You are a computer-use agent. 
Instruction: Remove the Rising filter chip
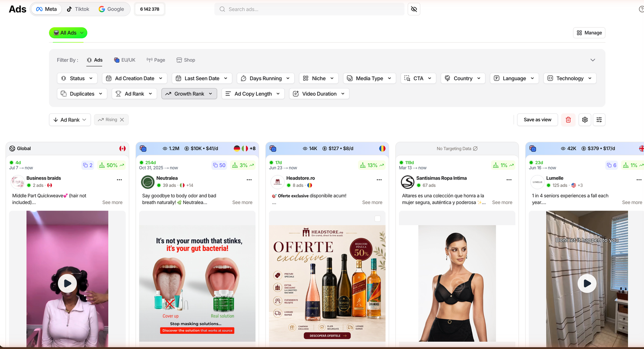tap(122, 120)
